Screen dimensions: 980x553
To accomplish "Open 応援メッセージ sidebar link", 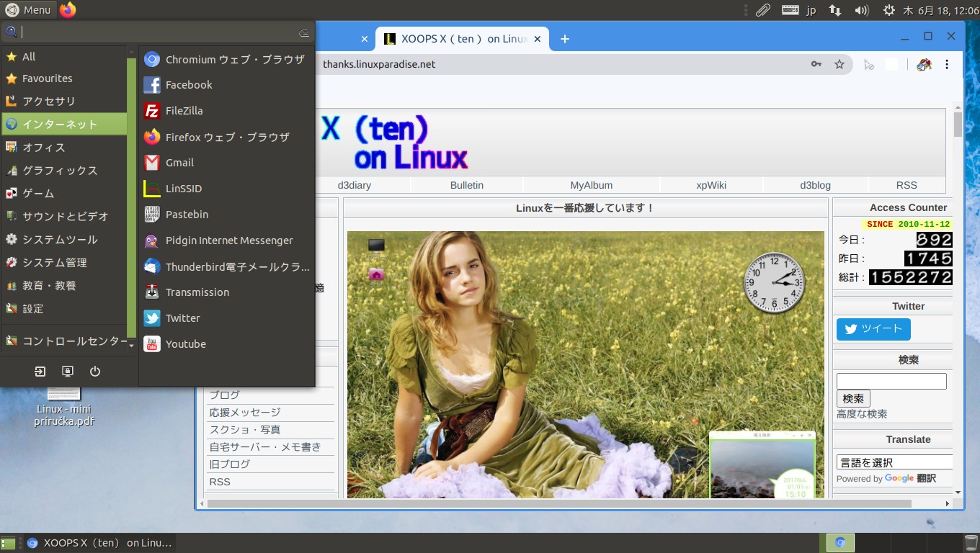I will (245, 413).
